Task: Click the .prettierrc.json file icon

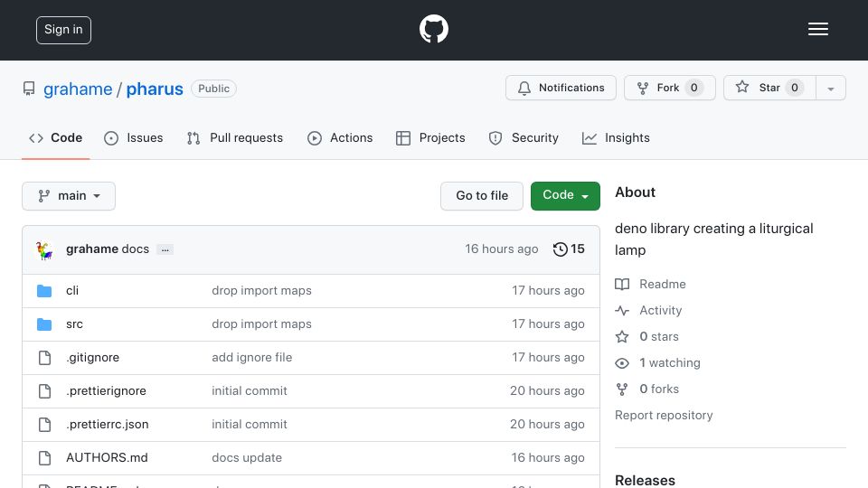Action: (45, 425)
